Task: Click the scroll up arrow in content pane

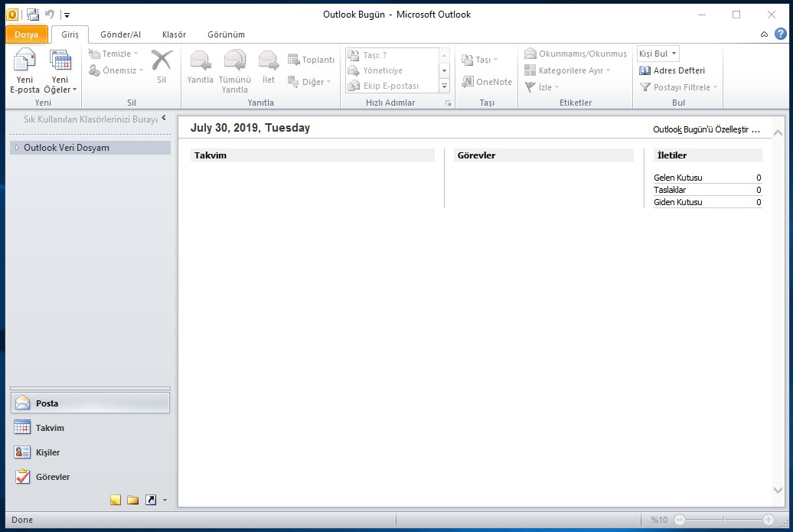Action: point(778,133)
